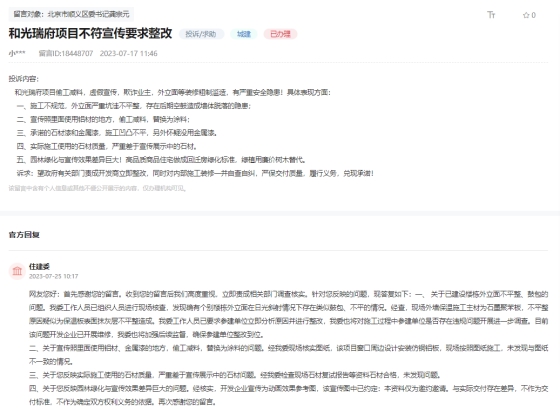Click the 投诉内容 label
Screen dimensions: 560x410
[24, 79]
